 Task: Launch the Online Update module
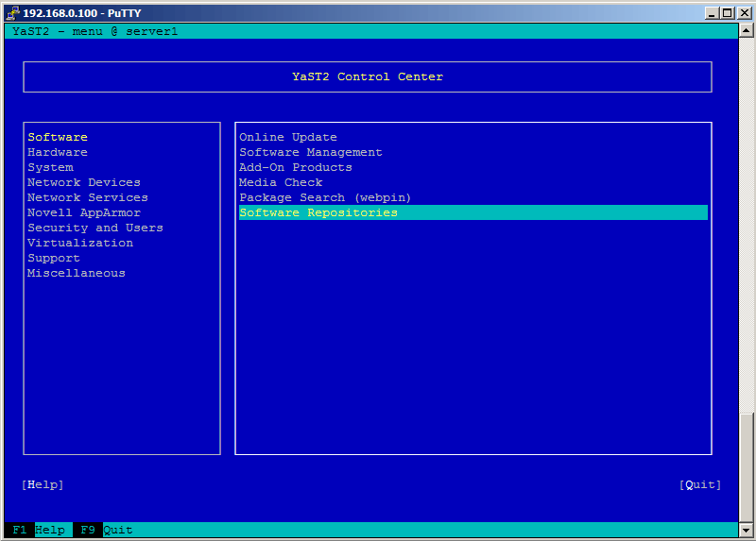[288, 137]
